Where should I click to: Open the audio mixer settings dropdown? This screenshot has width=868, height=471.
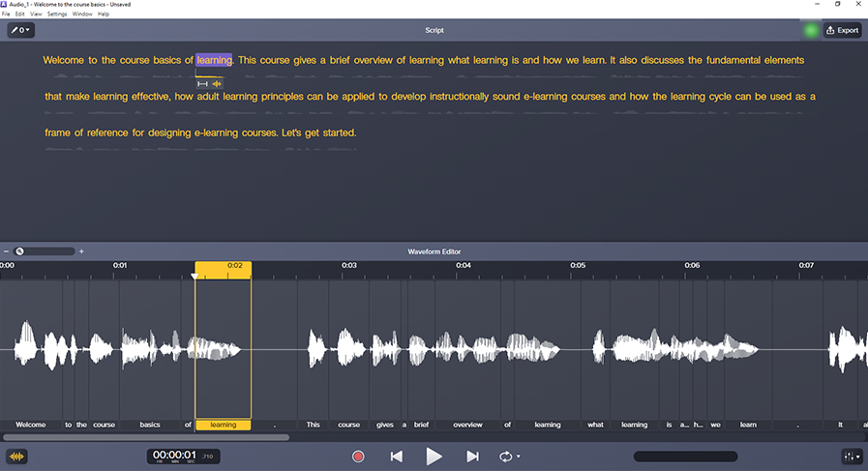[x=852, y=456]
